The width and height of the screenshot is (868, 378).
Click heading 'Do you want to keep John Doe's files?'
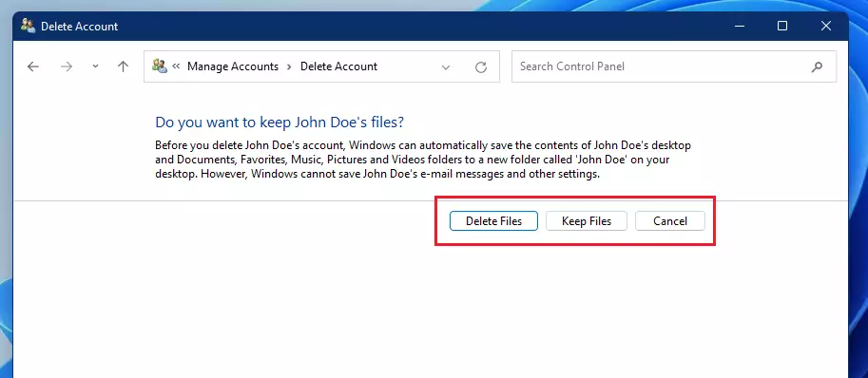click(x=280, y=123)
